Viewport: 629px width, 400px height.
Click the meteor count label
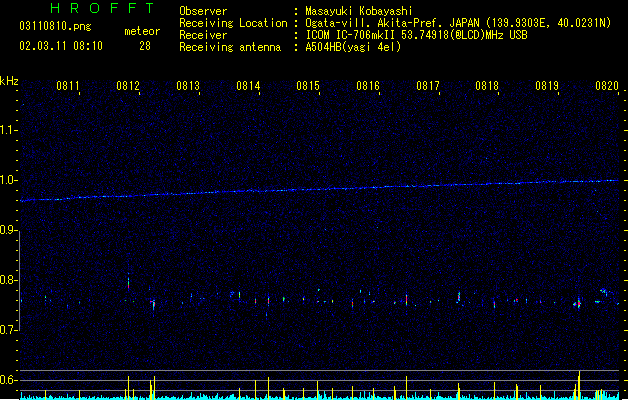(142, 31)
